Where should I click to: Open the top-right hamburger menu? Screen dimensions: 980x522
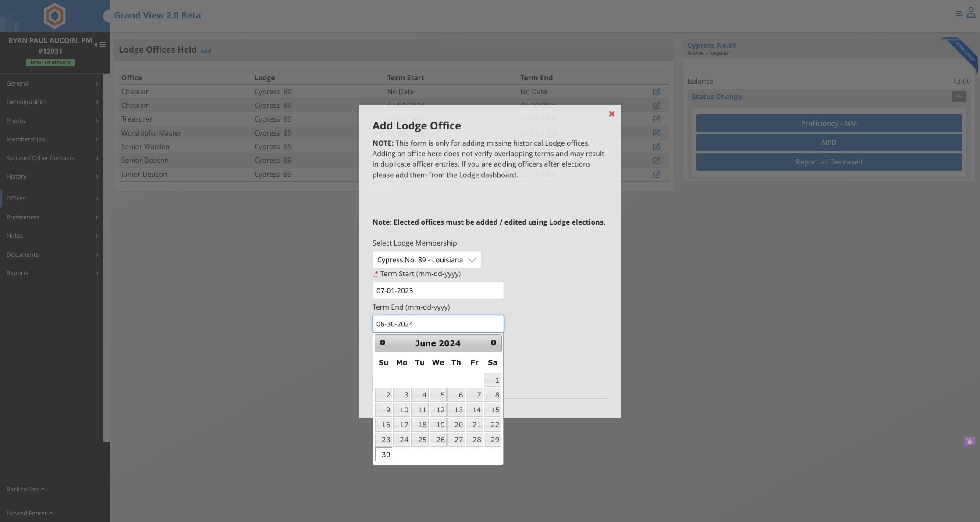coord(959,14)
